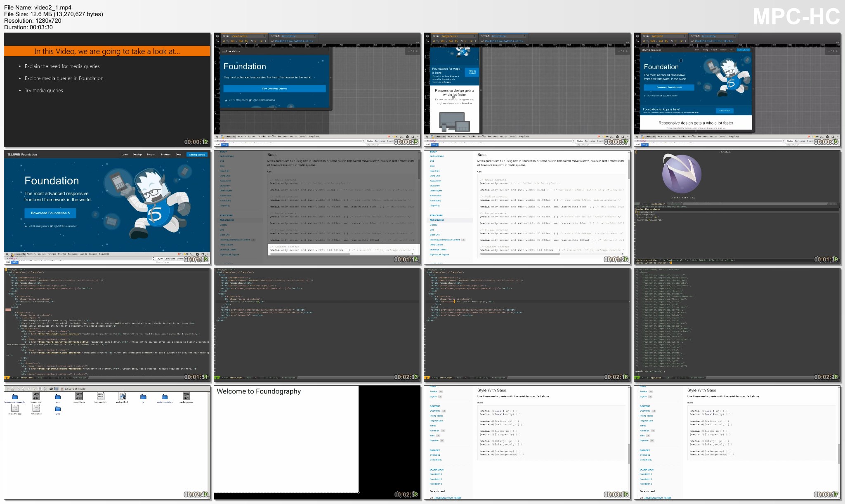Click Learn menu in 00:01:02 thumbnail
845x504 pixels.
tap(125, 154)
